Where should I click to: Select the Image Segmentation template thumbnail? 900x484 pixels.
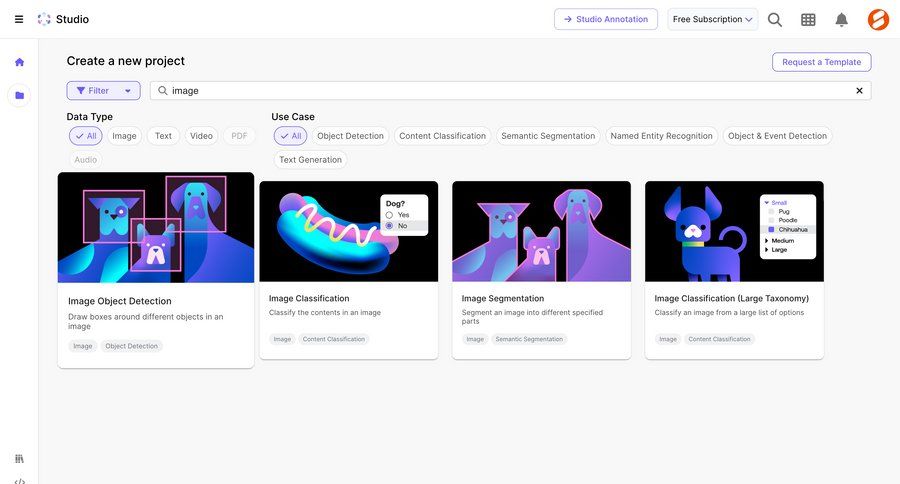click(x=541, y=231)
